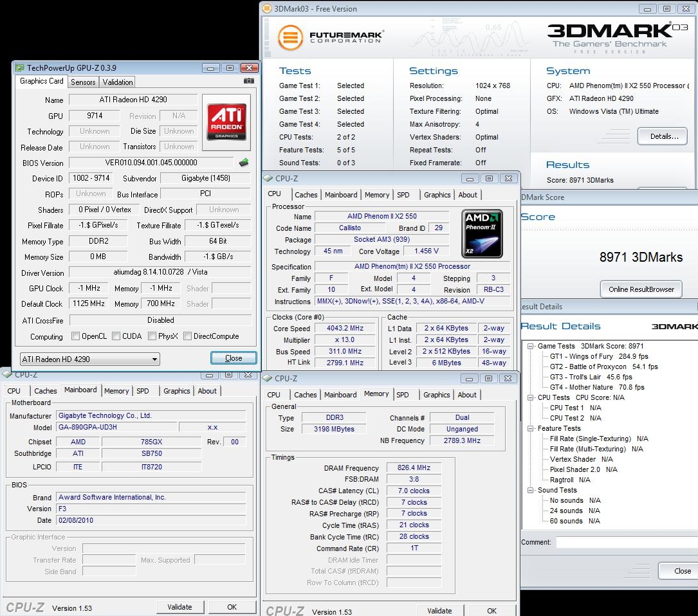Check the DirectCompute checkbox
The image size is (698, 616).
[x=187, y=336]
